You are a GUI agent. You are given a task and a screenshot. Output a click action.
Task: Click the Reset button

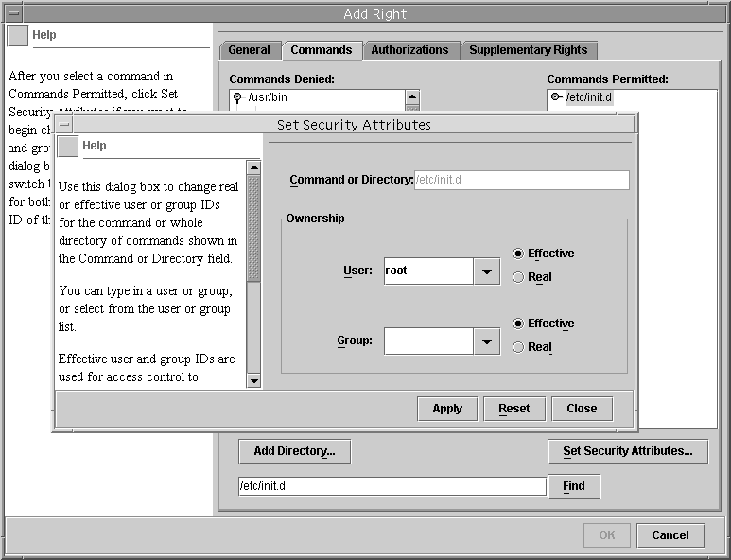pos(514,409)
